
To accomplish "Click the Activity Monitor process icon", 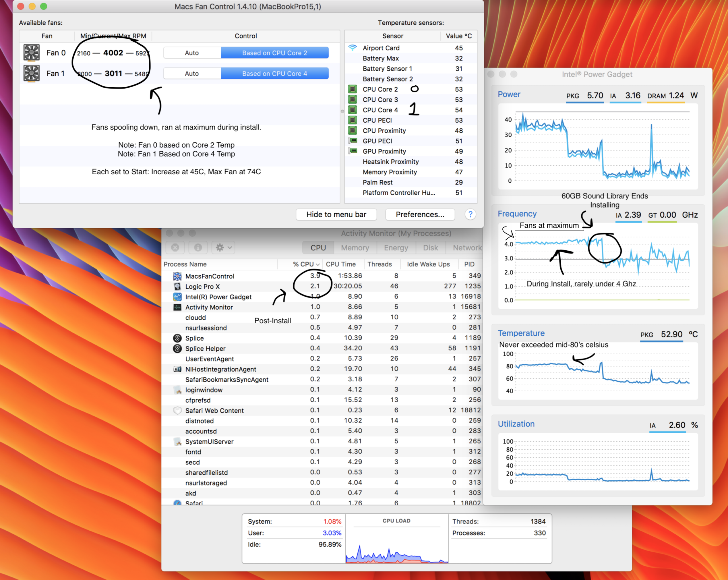I will point(177,307).
